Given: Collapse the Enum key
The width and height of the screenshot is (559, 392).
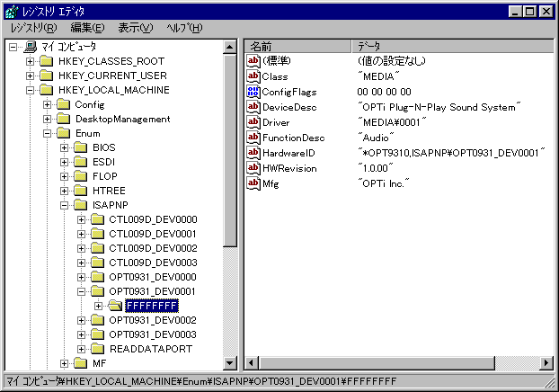Looking at the screenshot, I should (x=47, y=133).
